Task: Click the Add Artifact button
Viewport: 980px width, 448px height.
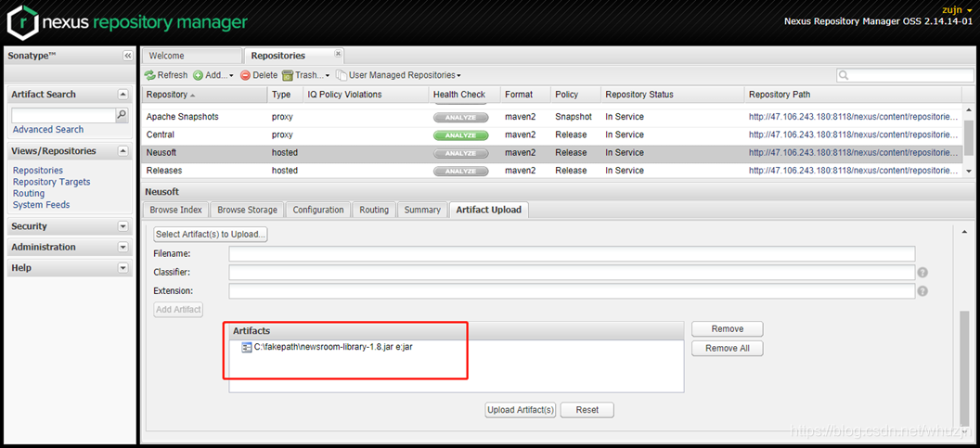Action: click(178, 309)
